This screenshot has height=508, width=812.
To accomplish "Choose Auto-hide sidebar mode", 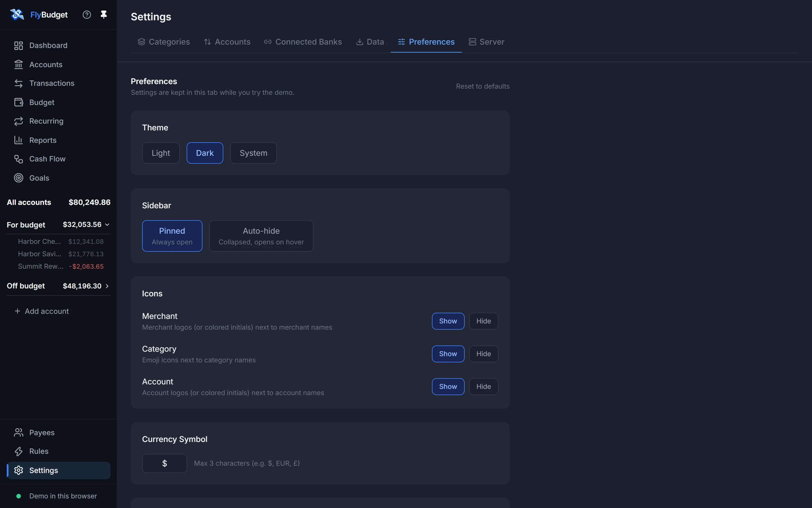I will click(x=261, y=236).
